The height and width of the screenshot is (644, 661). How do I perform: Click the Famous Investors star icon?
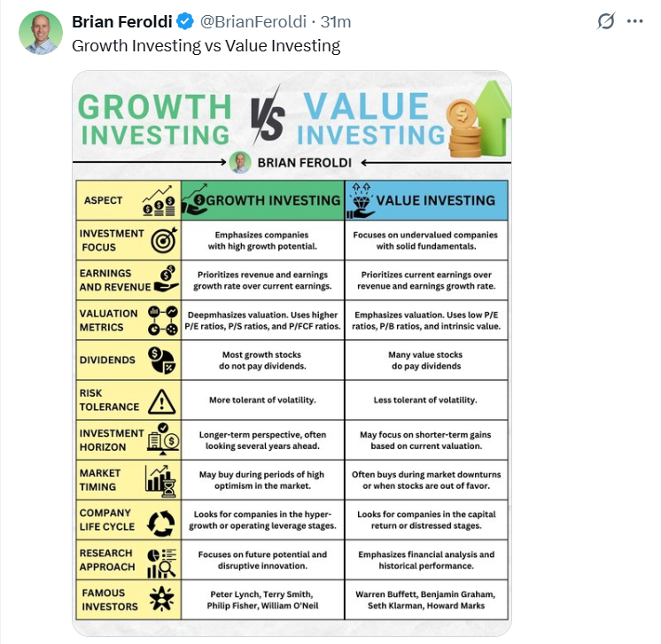pos(161,599)
